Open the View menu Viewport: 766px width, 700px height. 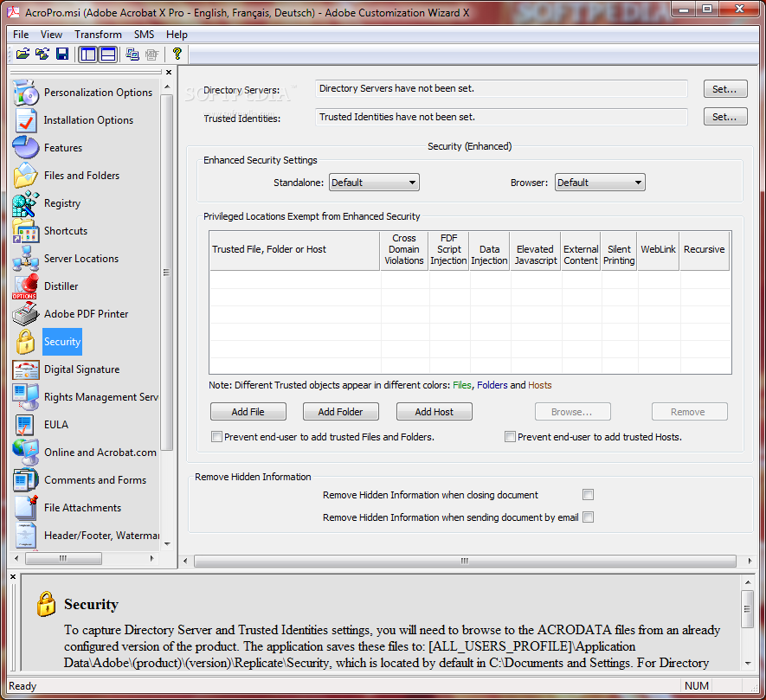pyautogui.click(x=51, y=35)
